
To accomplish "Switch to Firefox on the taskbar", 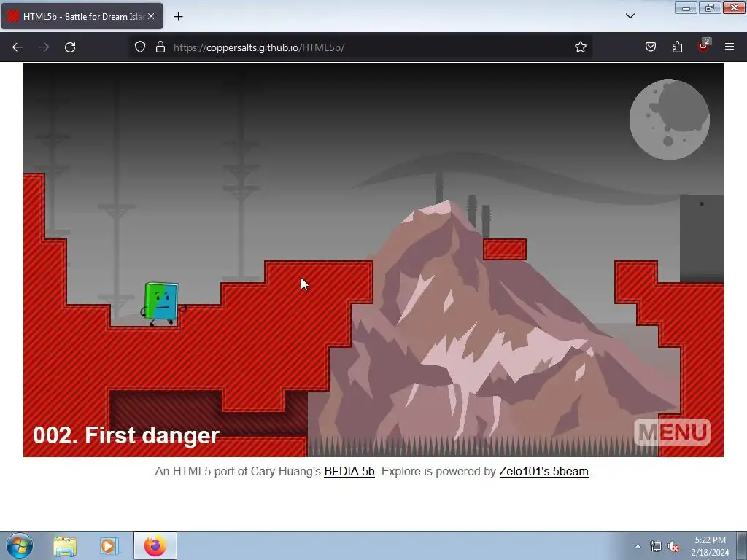I will tap(155, 545).
